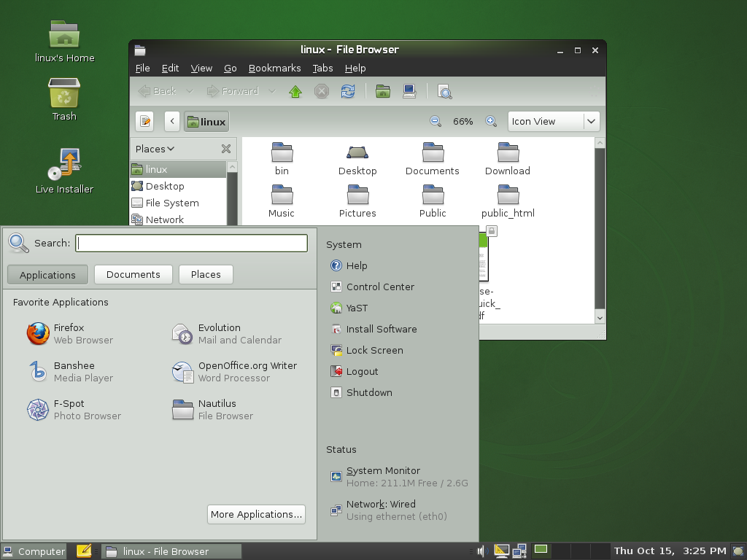The image size is (747, 560).
Task: Click the Reload icon in File Browser
Action: pos(348,91)
